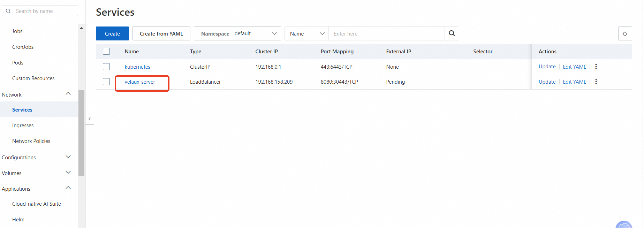Click the Search by name field

tap(40, 11)
